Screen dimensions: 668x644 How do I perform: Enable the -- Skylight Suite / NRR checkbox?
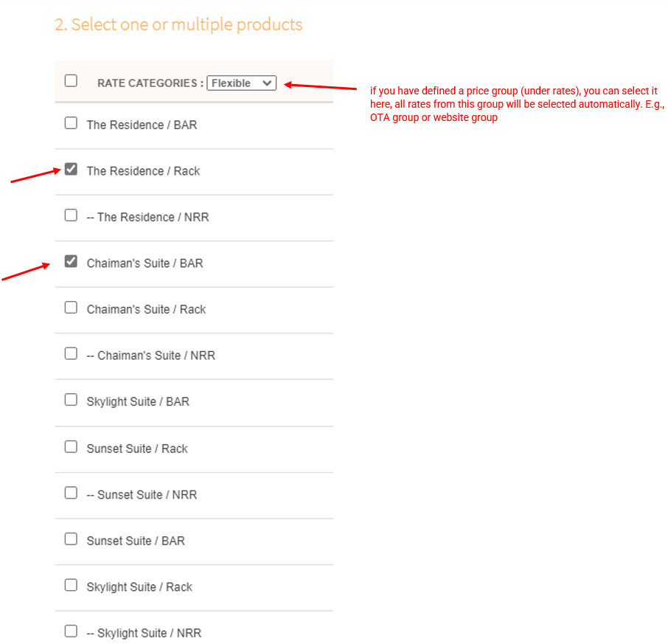[x=71, y=631]
